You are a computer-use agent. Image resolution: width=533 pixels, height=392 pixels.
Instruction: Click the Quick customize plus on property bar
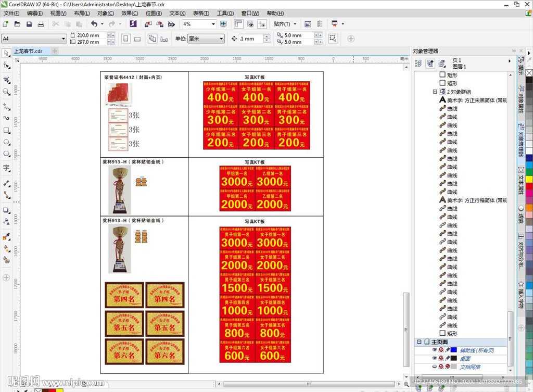click(x=351, y=39)
